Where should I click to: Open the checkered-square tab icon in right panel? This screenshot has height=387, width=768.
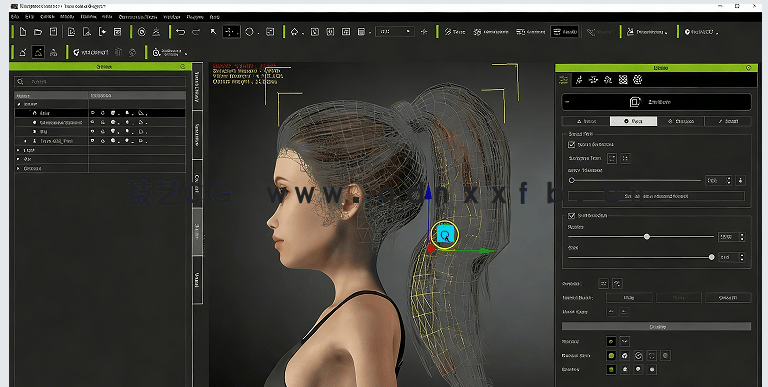[623, 80]
